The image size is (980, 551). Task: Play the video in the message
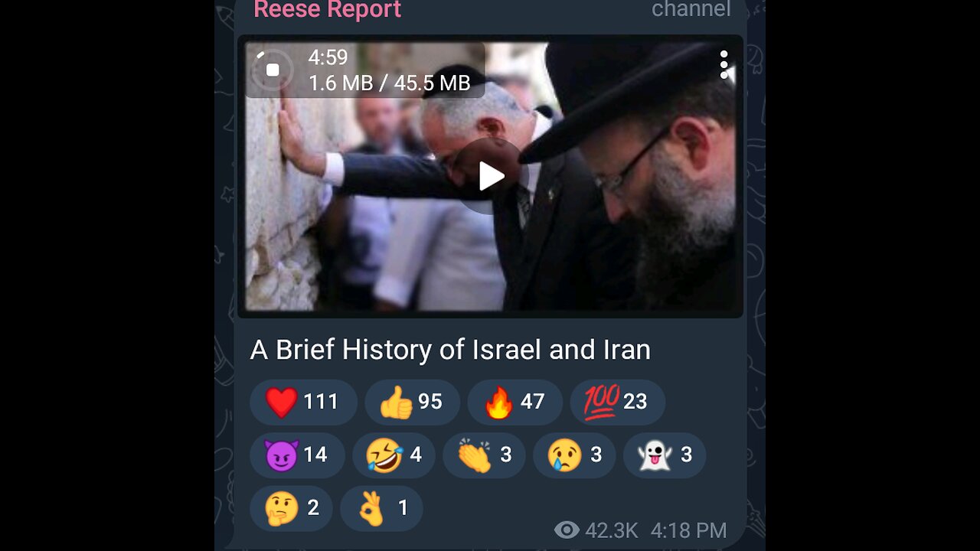pos(491,176)
